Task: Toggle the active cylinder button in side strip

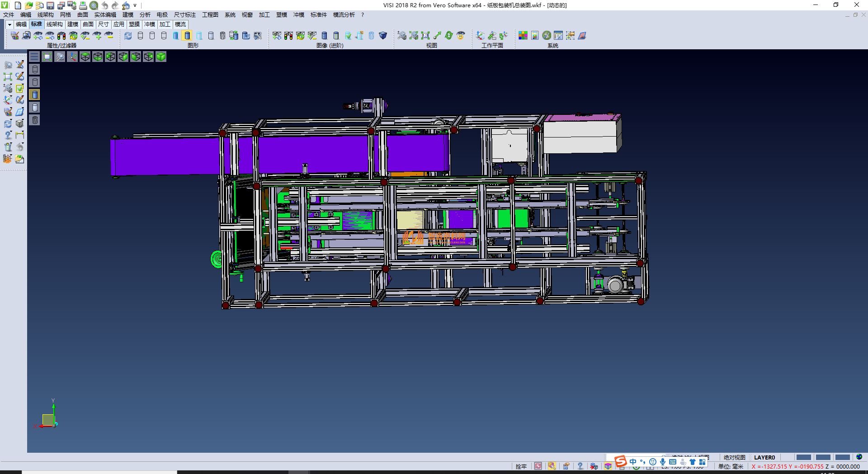Action: tap(35, 95)
